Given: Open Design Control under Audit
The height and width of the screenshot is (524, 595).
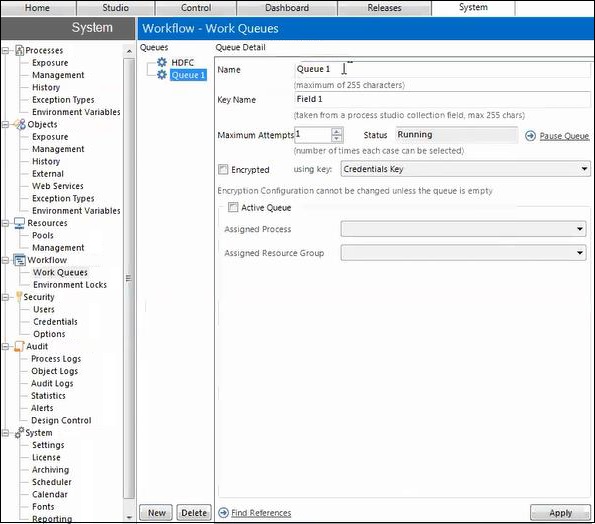Looking at the screenshot, I should pyautogui.click(x=61, y=420).
